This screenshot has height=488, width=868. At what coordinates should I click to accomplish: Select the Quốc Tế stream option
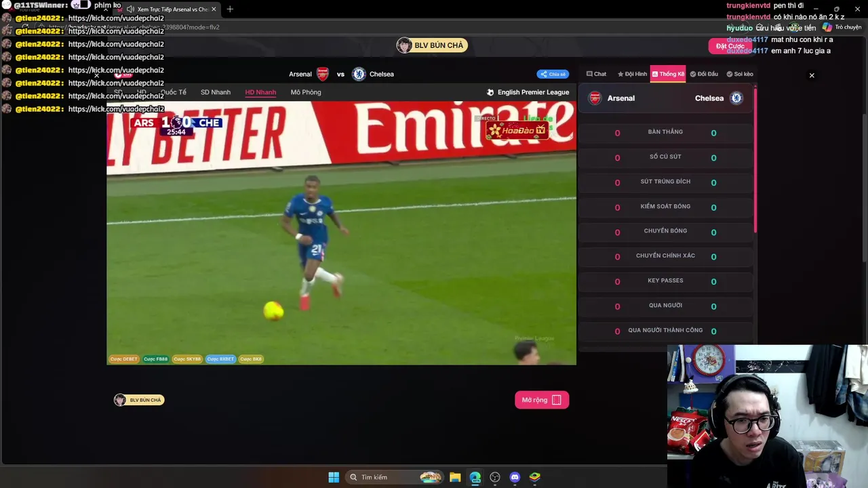[174, 92]
